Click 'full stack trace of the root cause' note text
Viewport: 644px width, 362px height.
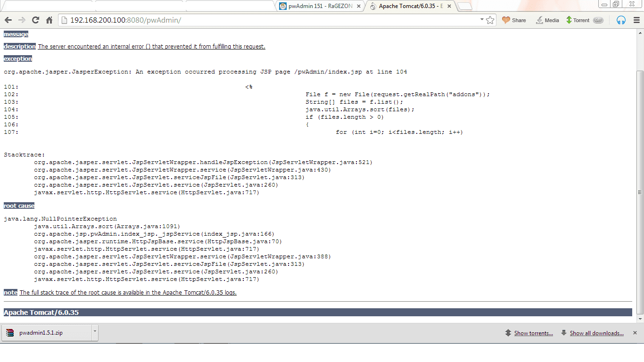(x=128, y=293)
